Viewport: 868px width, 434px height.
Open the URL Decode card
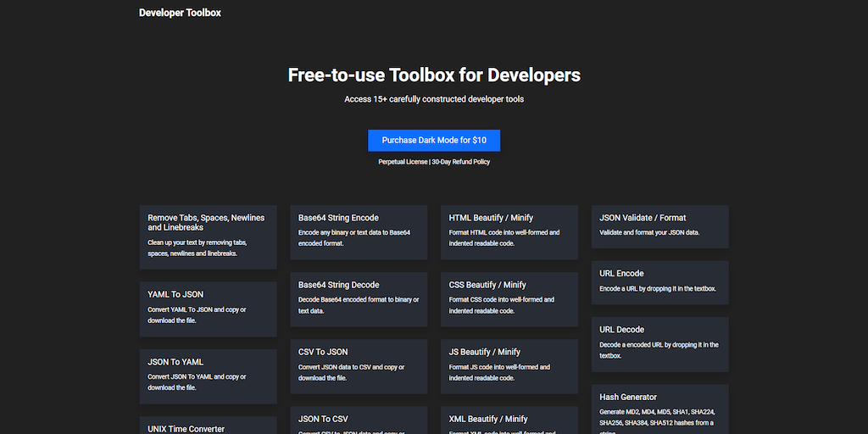[x=659, y=342]
